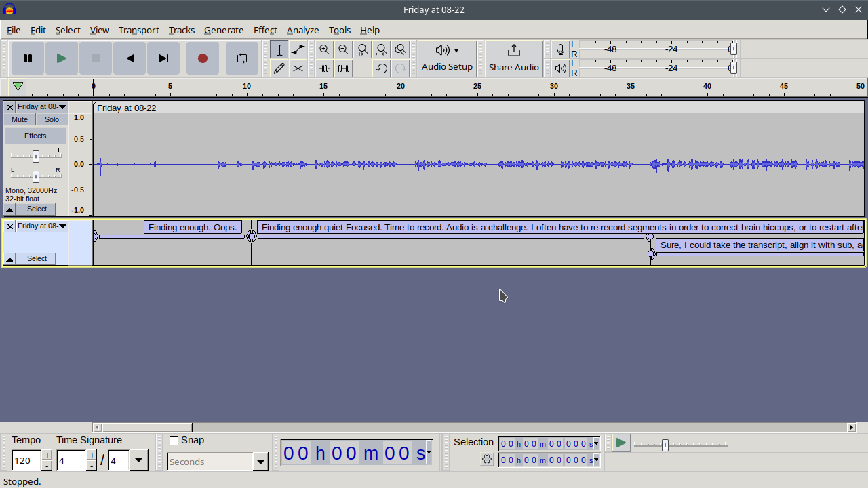Open the time display format dropdown arrow
Image resolution: width=868 pixels, height=488 pixels.
tap(429, 452)
